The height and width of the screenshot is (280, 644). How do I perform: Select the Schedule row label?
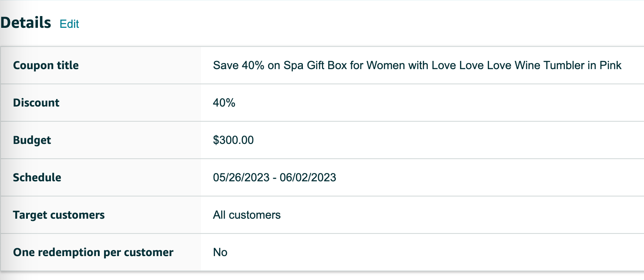[x=37, y=178]
